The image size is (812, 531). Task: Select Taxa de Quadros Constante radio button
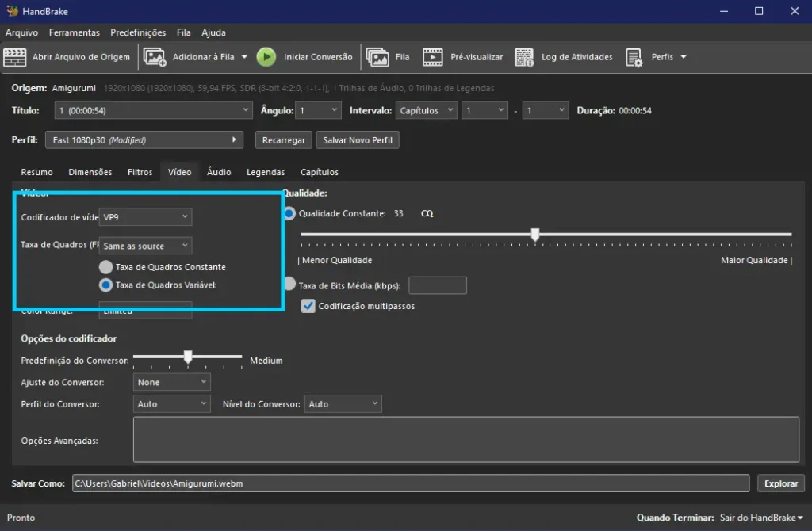(105, 267)
